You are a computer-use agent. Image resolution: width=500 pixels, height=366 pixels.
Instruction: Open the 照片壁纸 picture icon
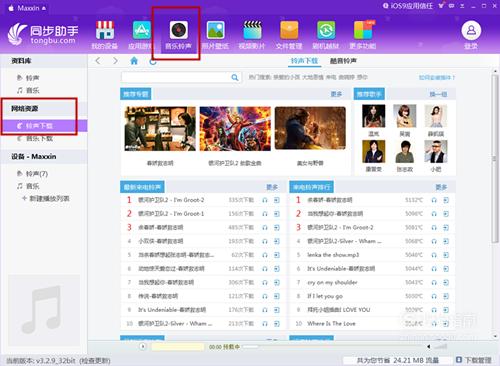click(x=215, y=30)
